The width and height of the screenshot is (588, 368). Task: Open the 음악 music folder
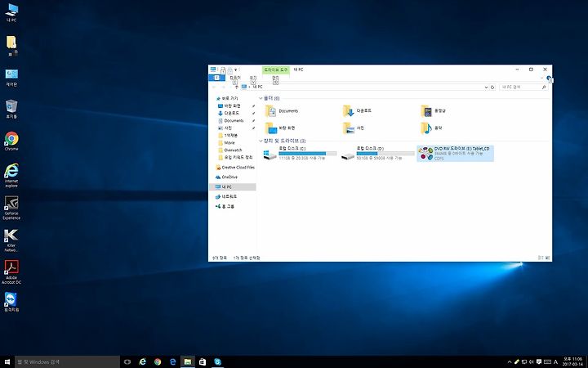click(x=432, y=128)
